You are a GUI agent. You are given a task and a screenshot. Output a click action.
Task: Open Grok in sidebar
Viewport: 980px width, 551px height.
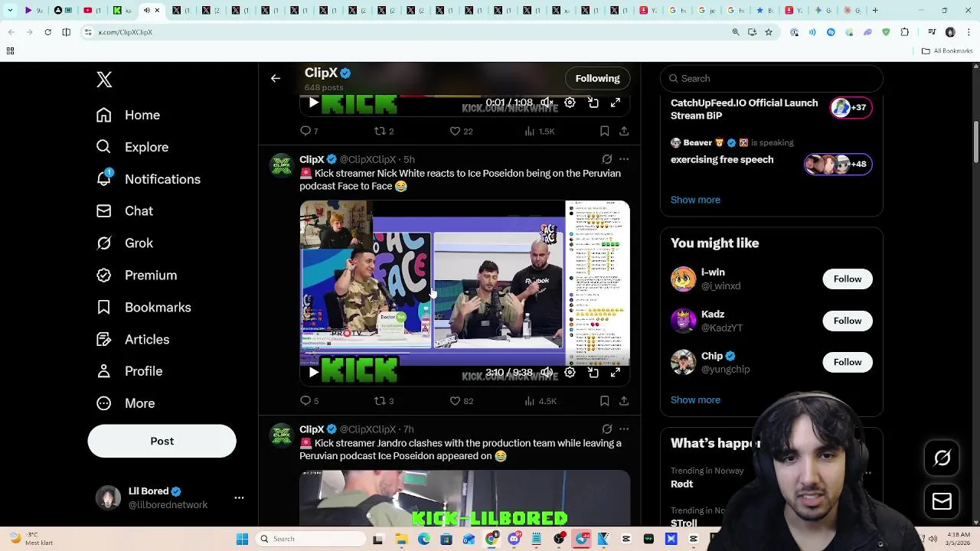point(125,243)
